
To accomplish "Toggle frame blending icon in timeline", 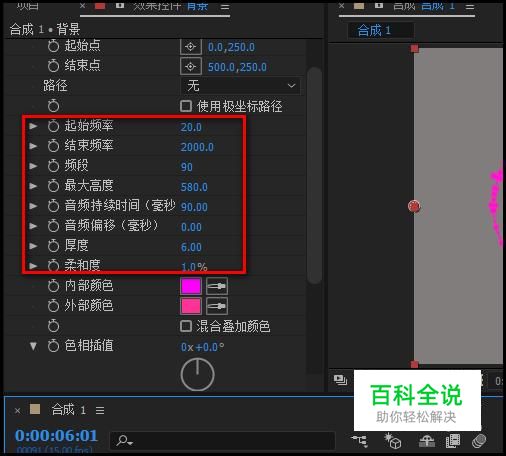I will [453, 441].
